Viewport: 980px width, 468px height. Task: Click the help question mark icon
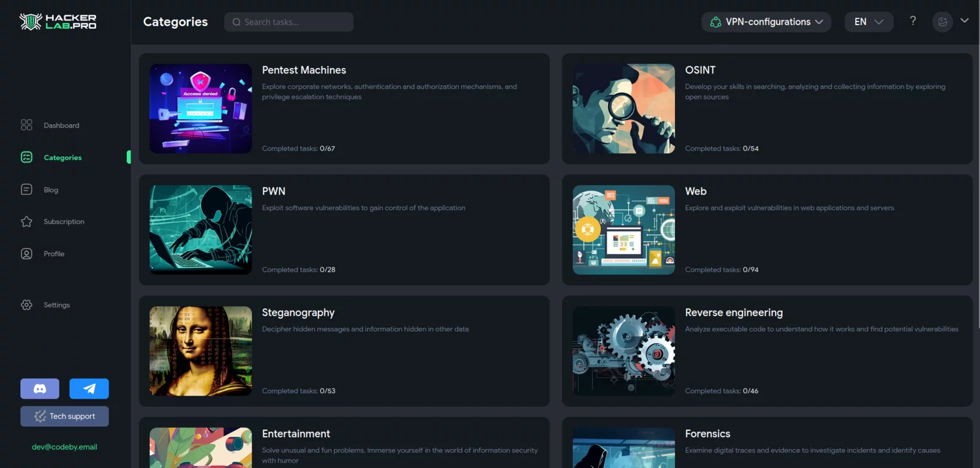click(913, 21)
